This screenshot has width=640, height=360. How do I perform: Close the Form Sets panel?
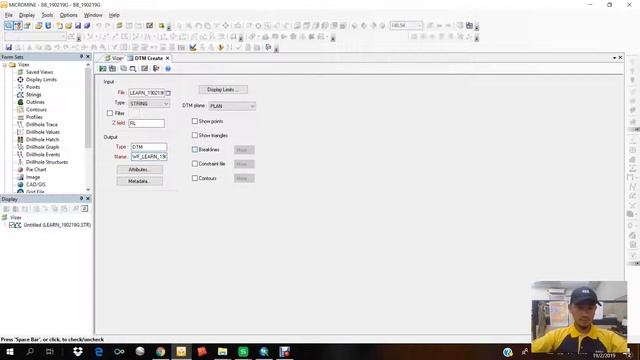[88, 57]
